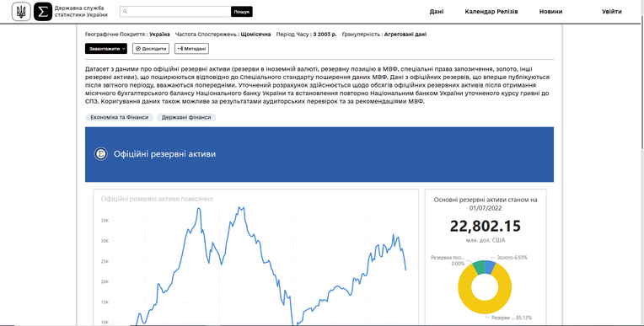The width and height of the screenshot is (644, 326).
Task: Click the Золото 6.93% label
Action: (513, 258)
